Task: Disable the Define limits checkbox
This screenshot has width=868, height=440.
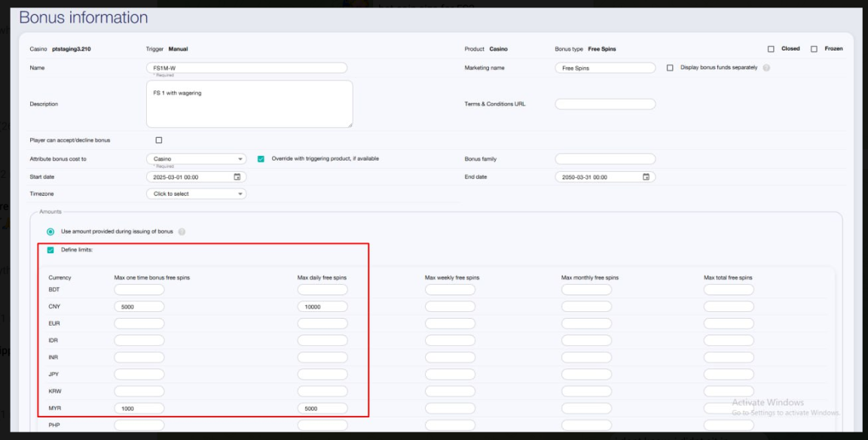Action: tap(50, 250)
